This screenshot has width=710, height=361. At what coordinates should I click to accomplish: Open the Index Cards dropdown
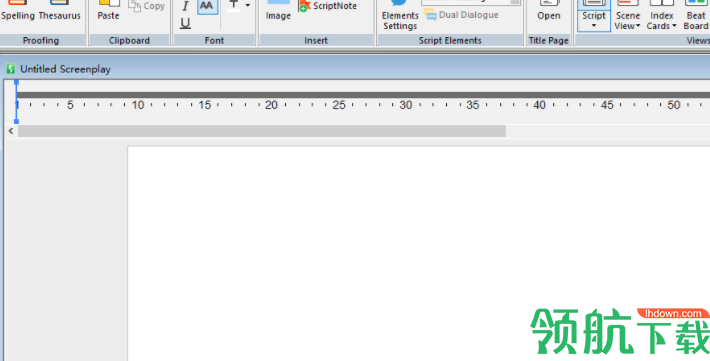tap(662, 16)
